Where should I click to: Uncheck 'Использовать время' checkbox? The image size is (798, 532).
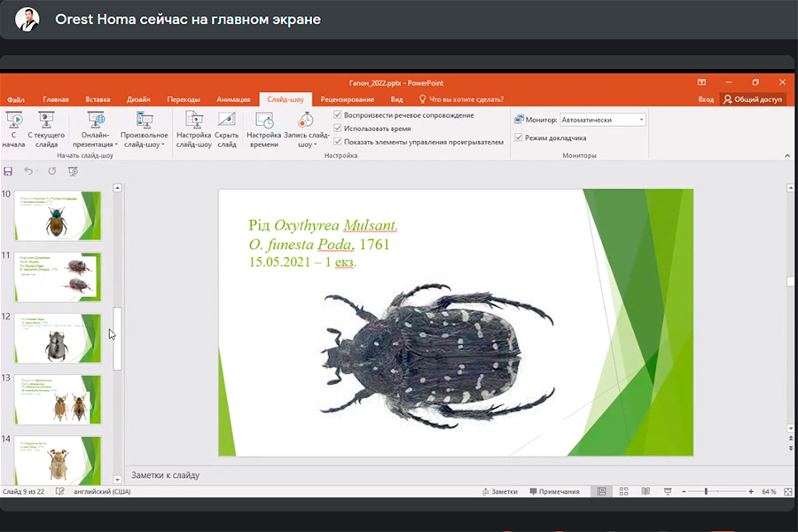[338, 129]
